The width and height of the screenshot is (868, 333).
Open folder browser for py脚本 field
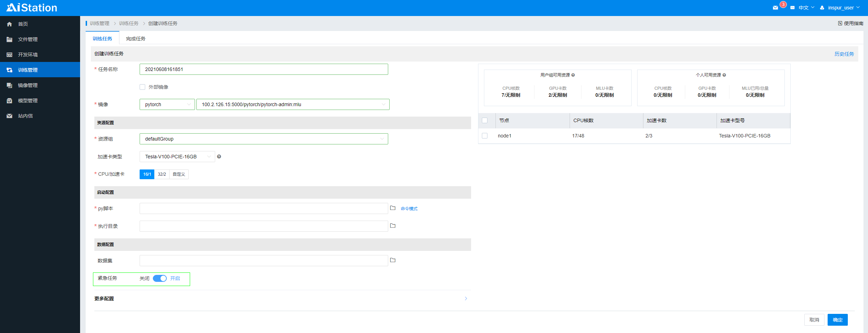click(393, 208)
